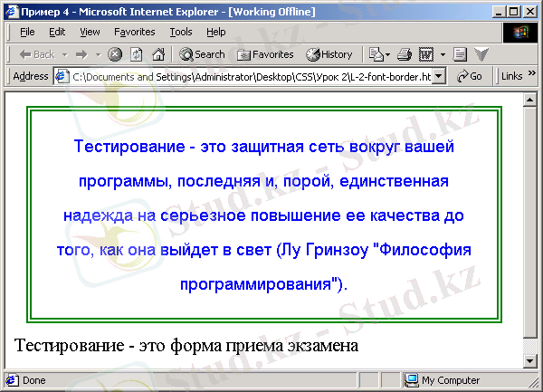Show the History pane
This screenshot has height=392, width=543.
[x=329, y=54]
